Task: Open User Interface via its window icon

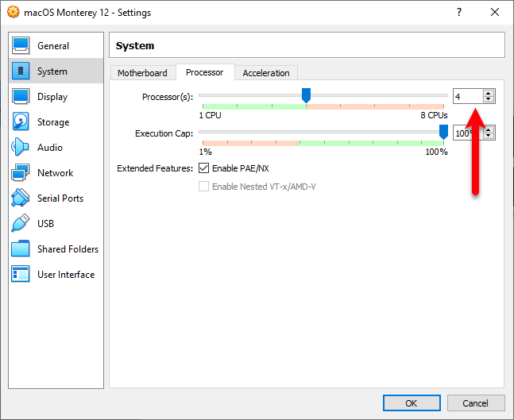Action: [21, 274]
